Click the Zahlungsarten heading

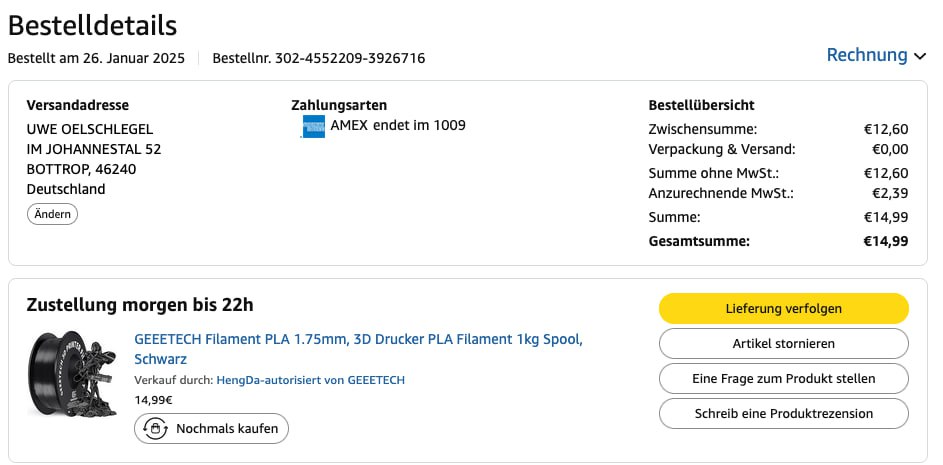(x=339, y=105)
